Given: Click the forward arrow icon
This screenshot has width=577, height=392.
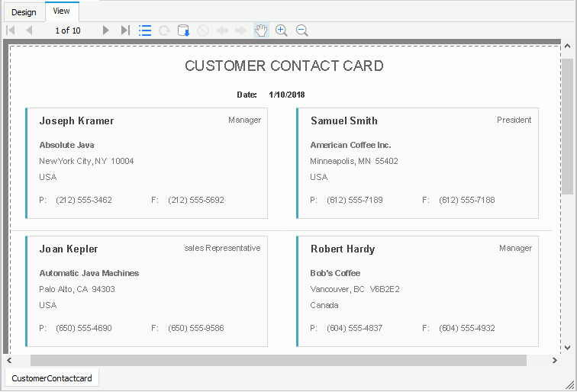Looking at the screenshot, I should (240, 31).
